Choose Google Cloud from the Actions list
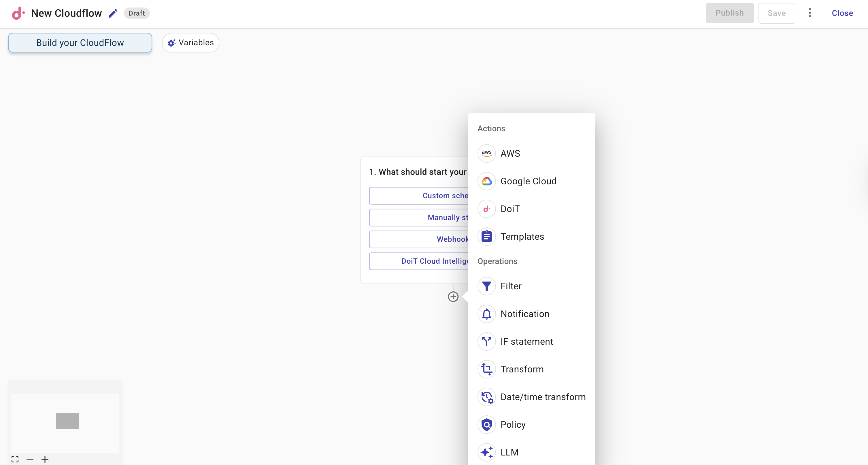The image size is (868, 465). [528, 181]
